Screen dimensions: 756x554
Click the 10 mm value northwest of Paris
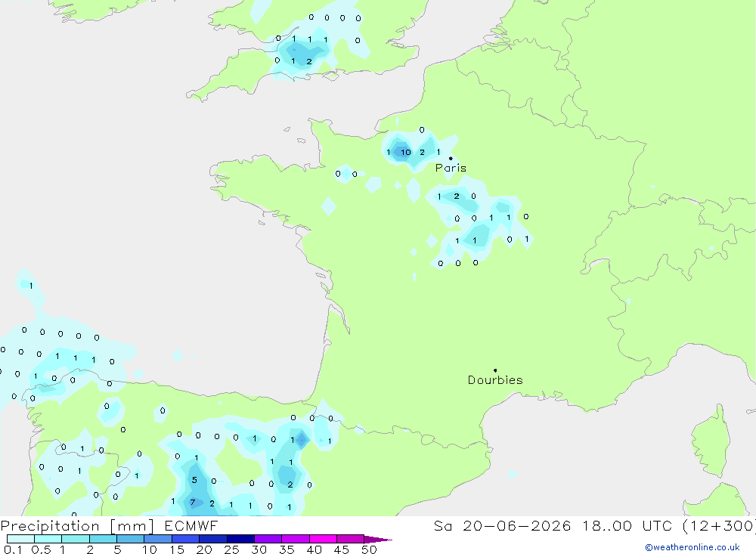tap(406, 153)
